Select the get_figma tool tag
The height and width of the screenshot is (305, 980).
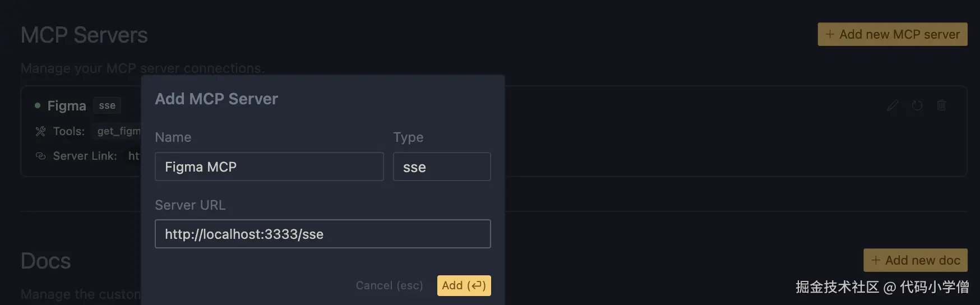pyautogui.click(x=119, y=131)
